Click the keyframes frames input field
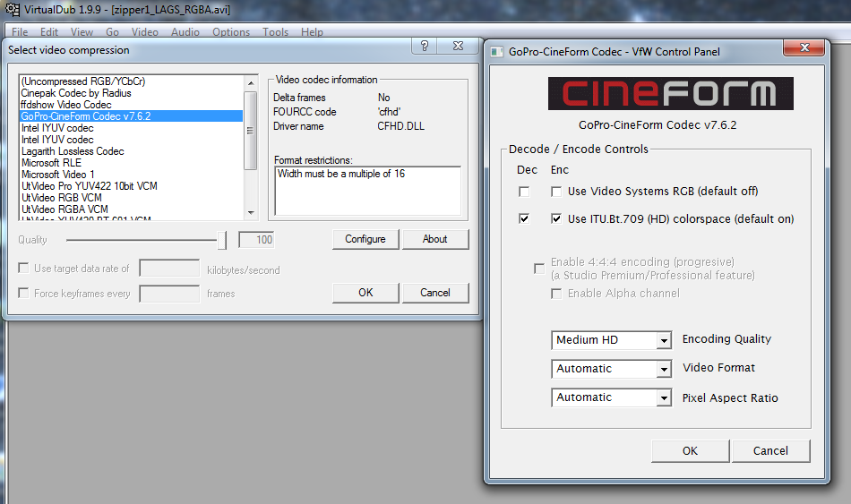Image resolution: width=851 pixels, height=504 pixels. [x=169, y=294]
